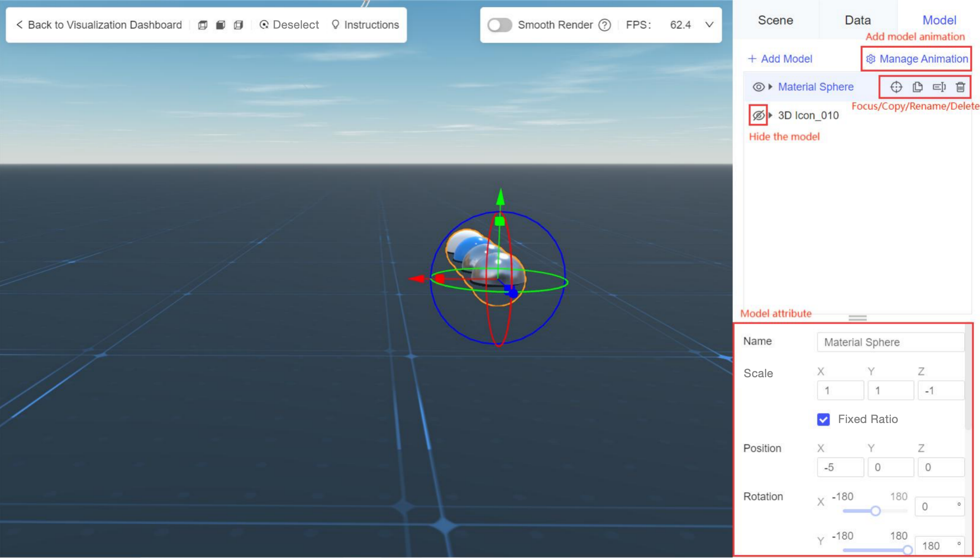Viewport: 980px width, 558px height.
Task: Expand the Material Sphere tree item
Action: tap(769, 87)
